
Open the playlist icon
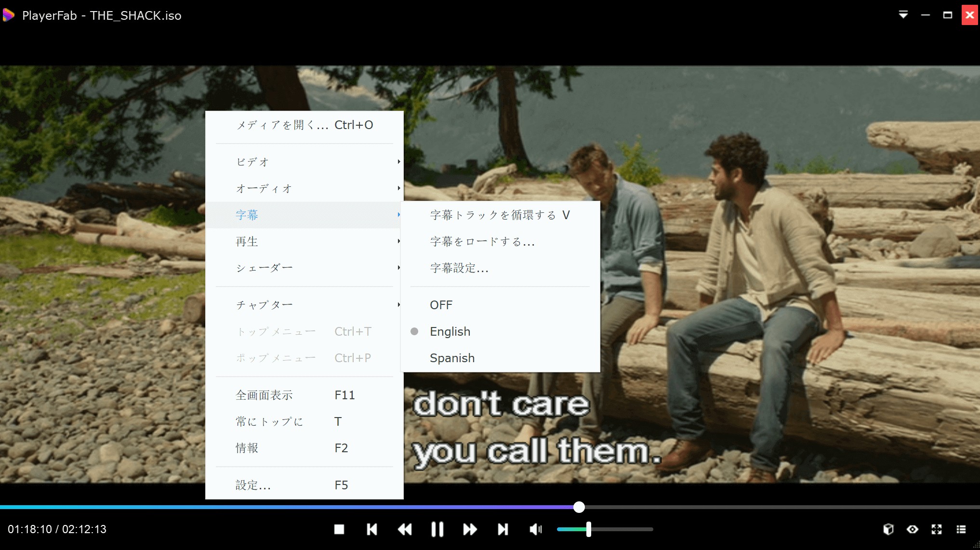click(x=961, y=529)
